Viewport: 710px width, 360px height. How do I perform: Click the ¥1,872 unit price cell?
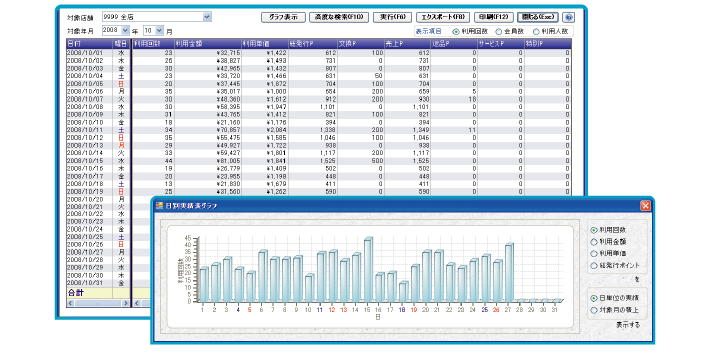point(264,84)
